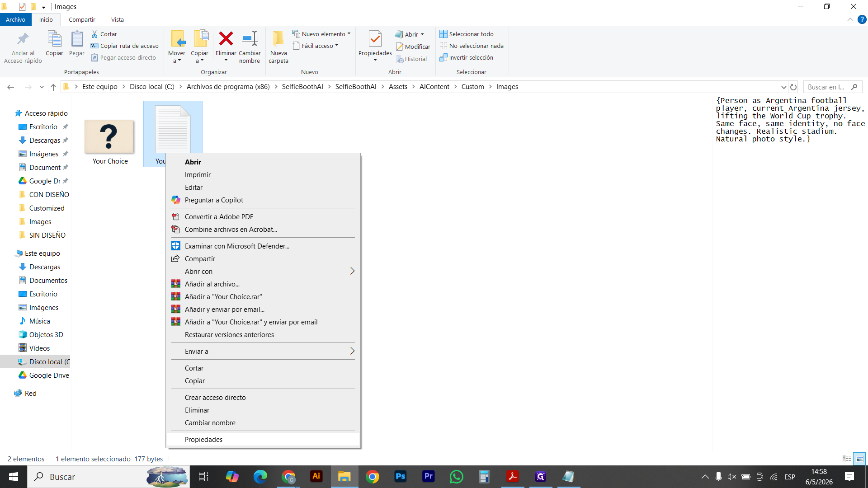Viewport: 868px width, 488px height.
Task: Expand the Abrir con submenu
Action: click(x=263, y=271)
